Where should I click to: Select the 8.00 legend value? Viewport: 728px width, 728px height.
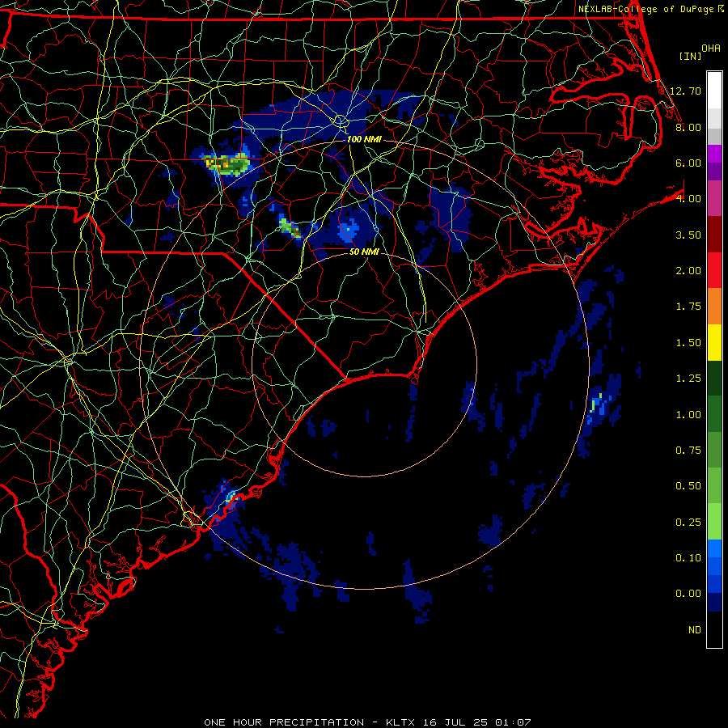coord(688,127)
